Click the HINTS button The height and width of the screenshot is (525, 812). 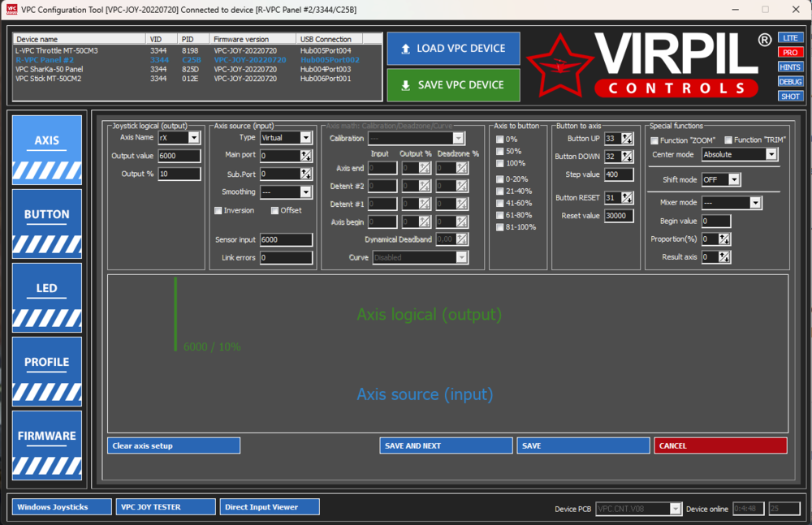pyautogui.click(x=790, y=67)
